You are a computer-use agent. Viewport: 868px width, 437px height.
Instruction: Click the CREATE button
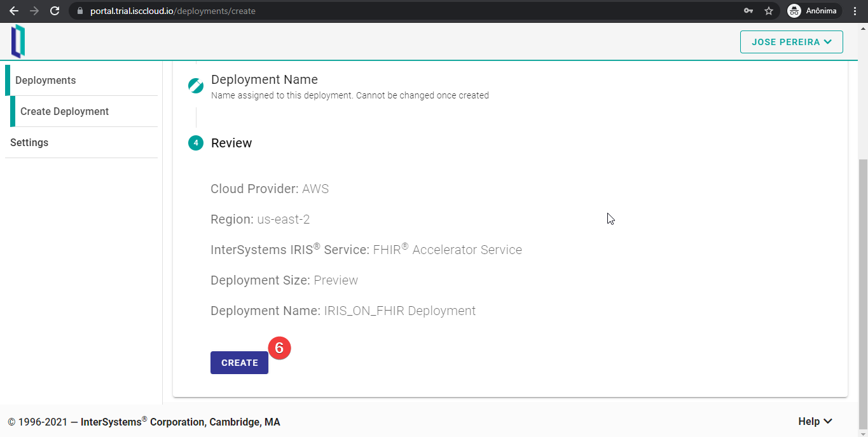pyautogui.click(x=239, y=363)
